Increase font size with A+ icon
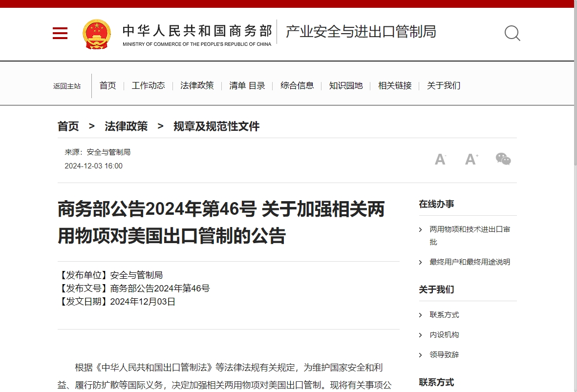The width and height of the screenshot is (577, 392). pyautogui.click(x=471, y=159)
